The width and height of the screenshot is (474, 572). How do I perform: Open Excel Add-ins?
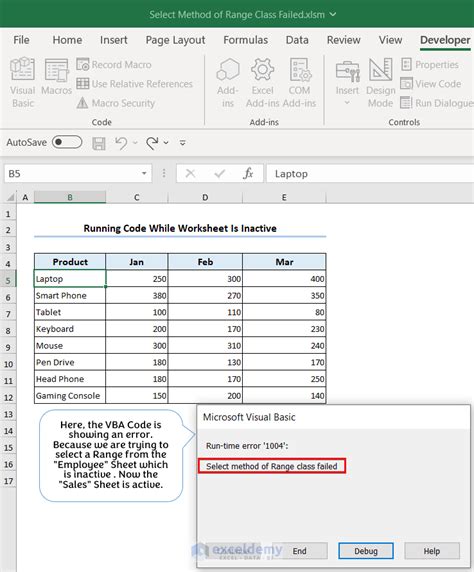262,82
